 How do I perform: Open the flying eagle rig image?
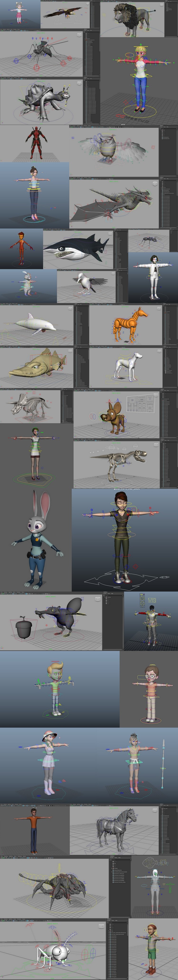point(65,14)
